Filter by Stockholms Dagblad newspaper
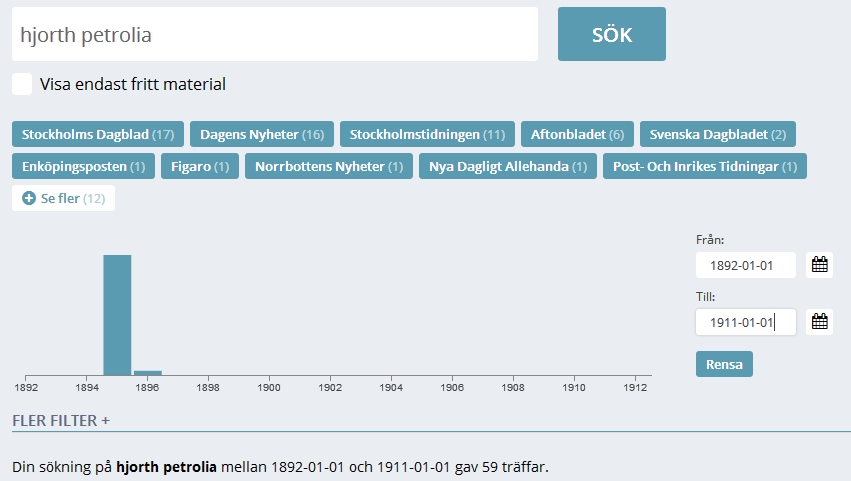The width and height of the screenshot is (851, 481). [x=98, y=134]
